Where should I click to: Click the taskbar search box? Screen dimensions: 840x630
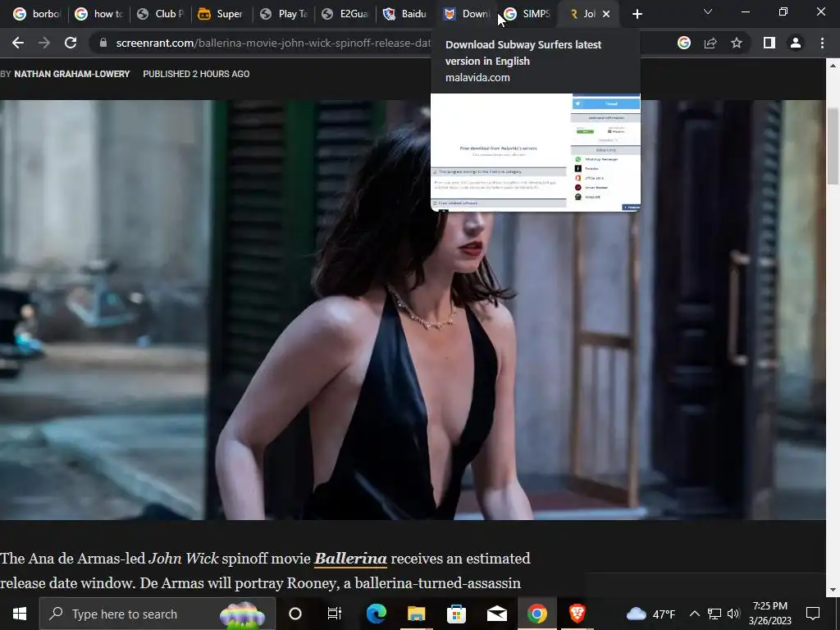pos(157,614)
